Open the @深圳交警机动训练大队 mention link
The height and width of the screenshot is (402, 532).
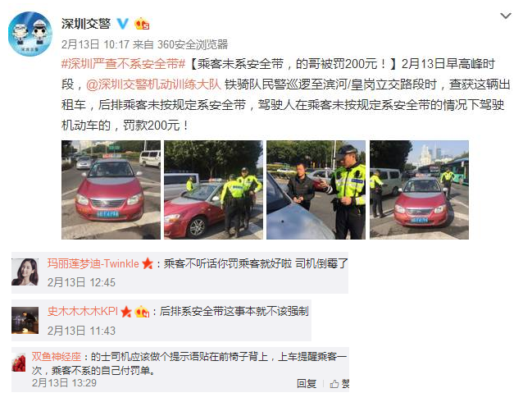click(x=153, y=85)
